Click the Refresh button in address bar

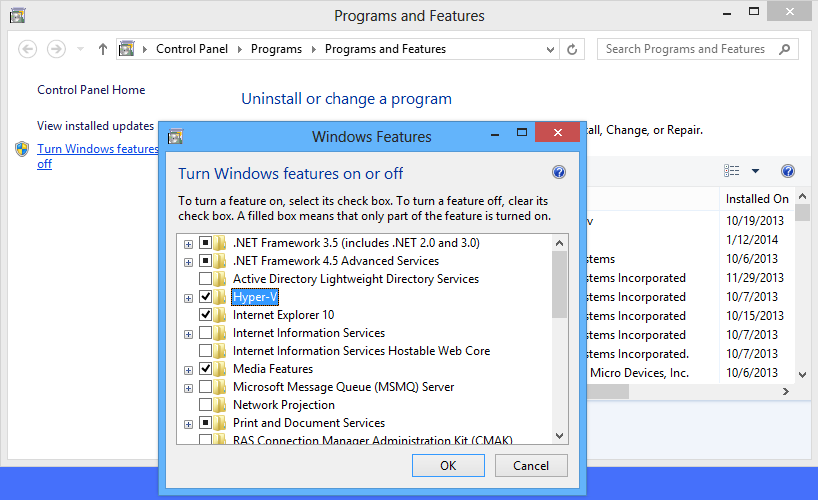click(572, 49)
